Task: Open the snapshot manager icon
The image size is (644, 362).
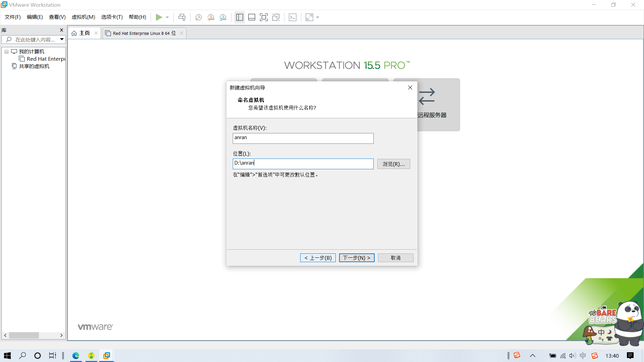Action: [223, 17]
